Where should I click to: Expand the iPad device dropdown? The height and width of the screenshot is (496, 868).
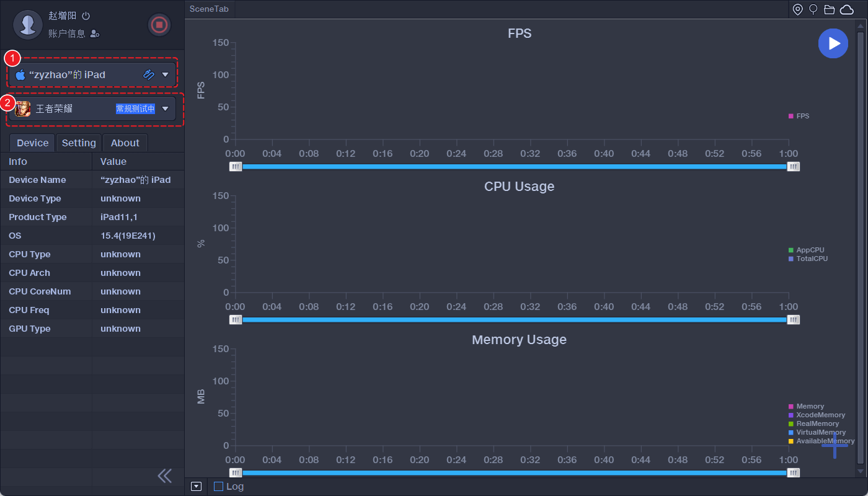[x=165, y=74]
